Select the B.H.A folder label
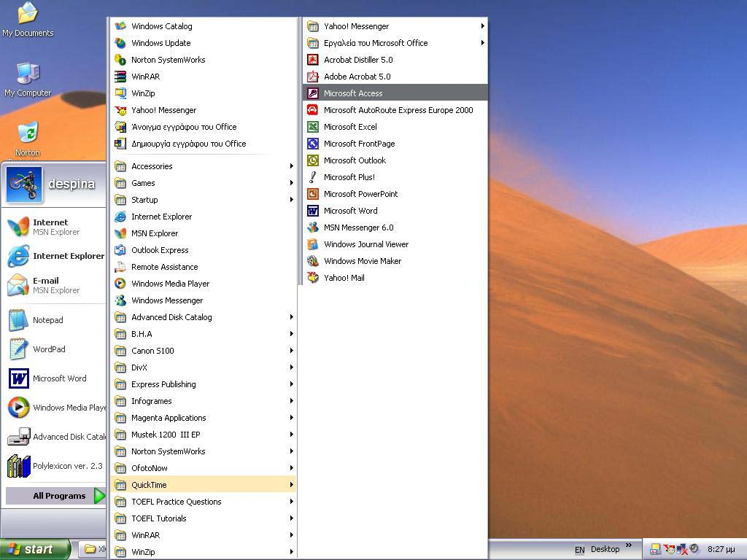The width and height of the screenshot is (747, 560). click(x=142, y=334)
